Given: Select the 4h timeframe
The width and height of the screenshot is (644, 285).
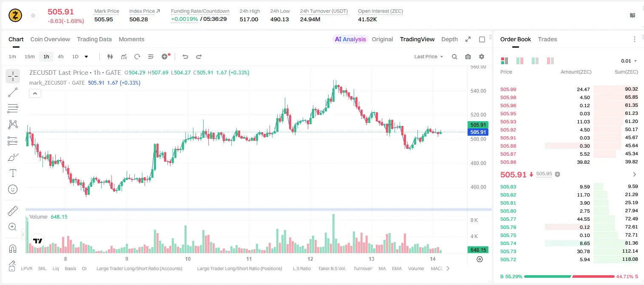Looking at the screenshot, I should click(x=60, y=57).
